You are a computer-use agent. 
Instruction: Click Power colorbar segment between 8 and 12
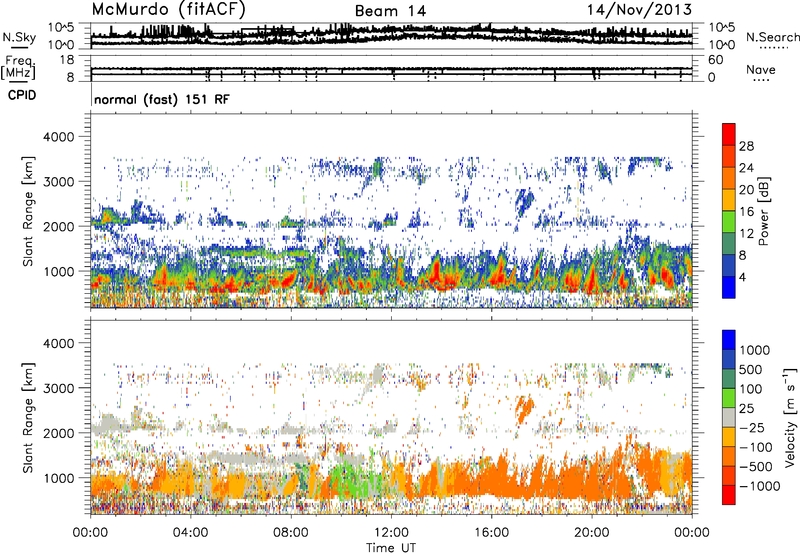point(729,243)
